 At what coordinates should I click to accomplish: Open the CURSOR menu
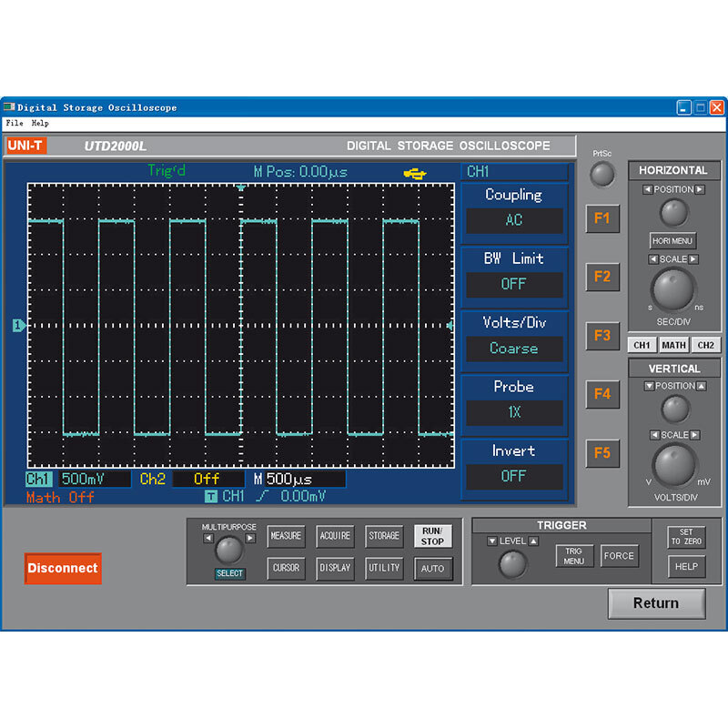coord(286,568)
